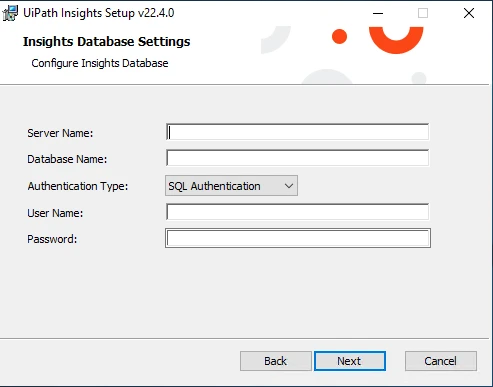Click the User Name input field
Screen dimensions: 493x387
pos(297,212)
